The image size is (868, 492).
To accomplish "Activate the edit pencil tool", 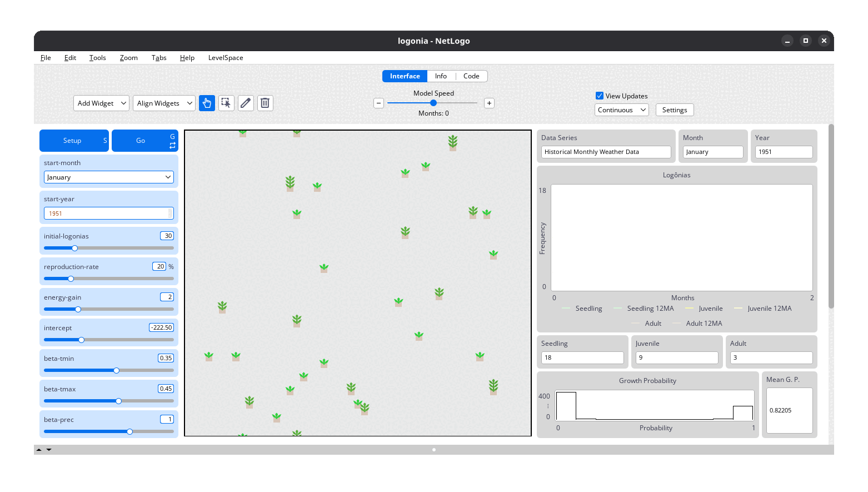I will pyautogui.click(x=246, y=103).
